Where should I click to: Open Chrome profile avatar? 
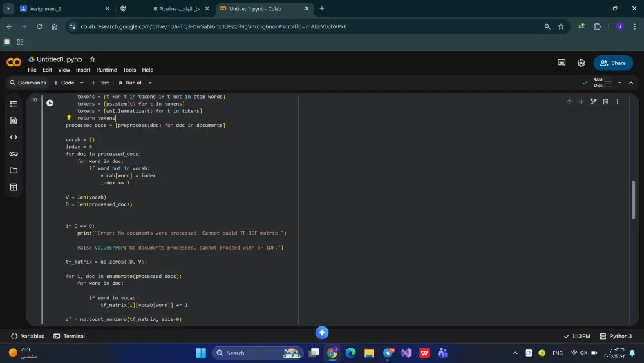pyautogui.click(x=620, y=26)
